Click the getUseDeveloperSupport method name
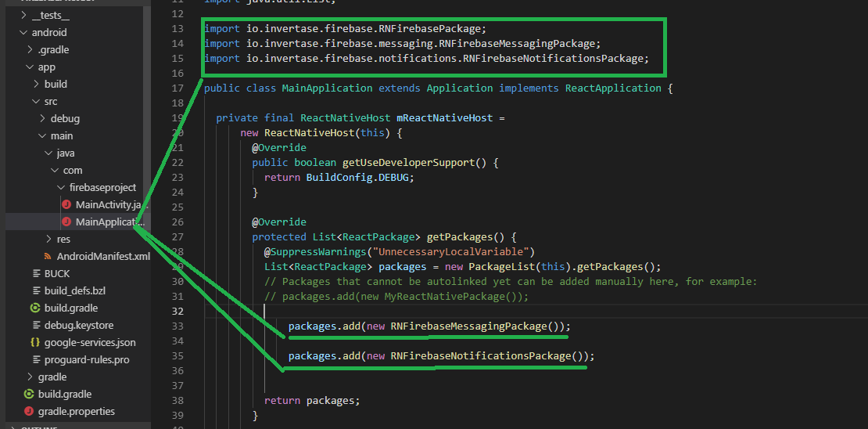The image size is (868, 429). pos(408,163)
